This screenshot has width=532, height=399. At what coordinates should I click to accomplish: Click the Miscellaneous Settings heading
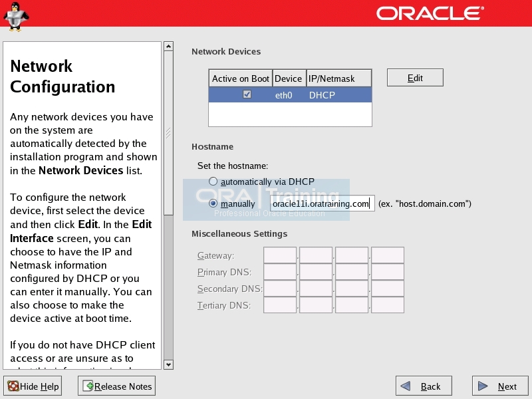239,234
